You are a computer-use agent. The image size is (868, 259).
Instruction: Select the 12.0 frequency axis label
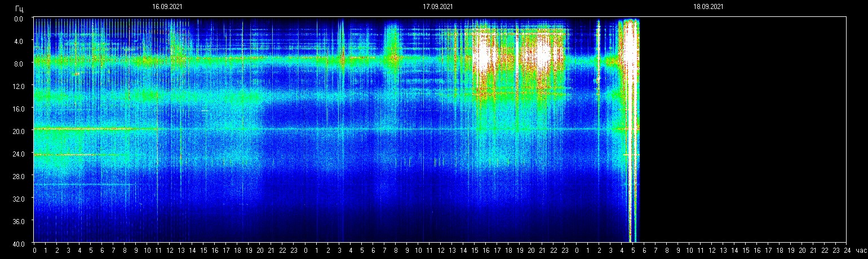coord(19,86)
